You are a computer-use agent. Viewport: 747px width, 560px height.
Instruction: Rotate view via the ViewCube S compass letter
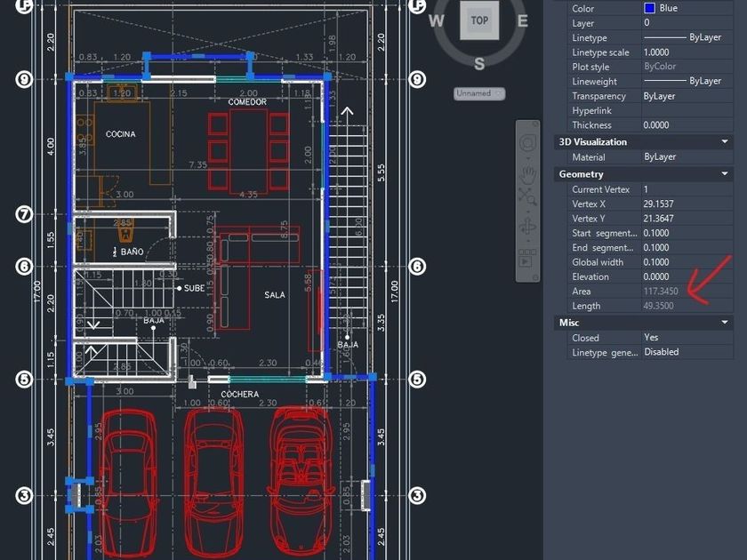tap(479, 63)
